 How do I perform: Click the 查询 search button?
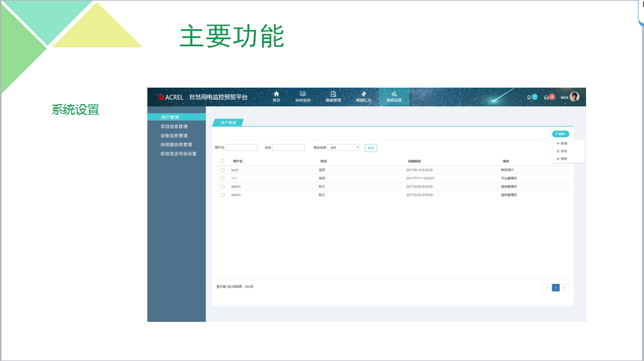pos(371,148)
